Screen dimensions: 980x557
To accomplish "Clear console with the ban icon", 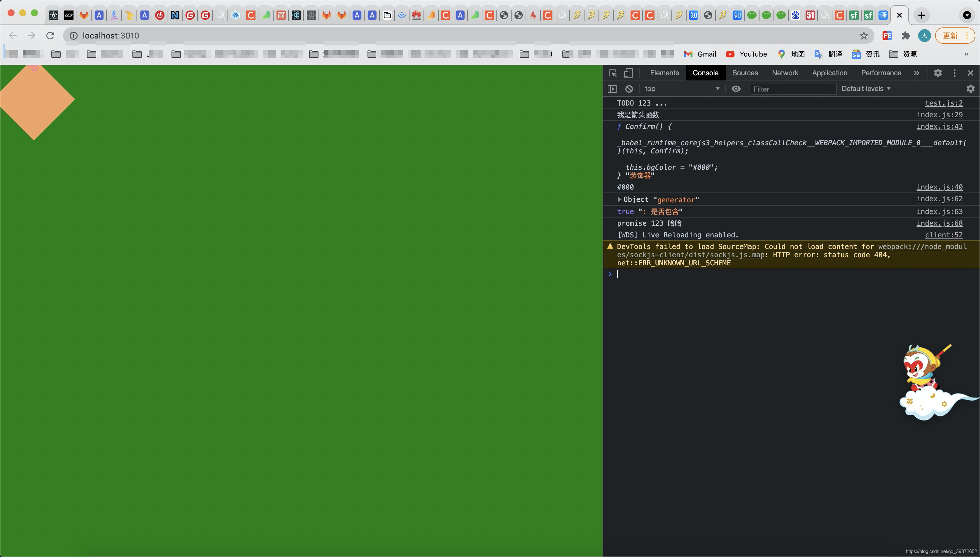I will pos(629,89).
